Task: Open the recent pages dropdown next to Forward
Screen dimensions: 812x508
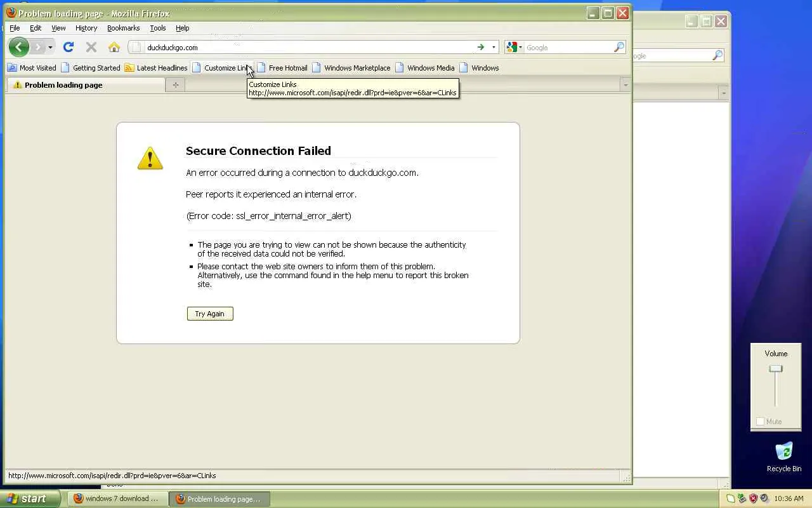Action: [x=50, y=47]
